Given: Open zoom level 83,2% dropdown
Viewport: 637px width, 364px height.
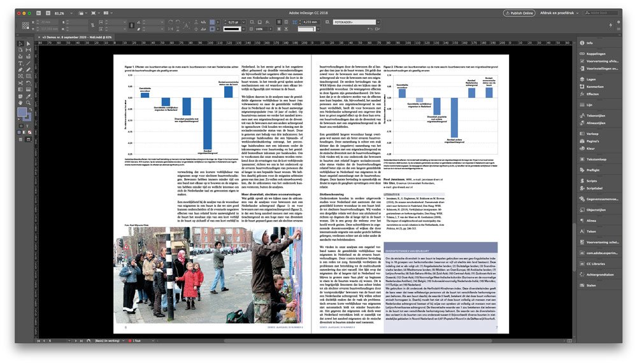Looking at the screenshot, I should tap(71, 13).
